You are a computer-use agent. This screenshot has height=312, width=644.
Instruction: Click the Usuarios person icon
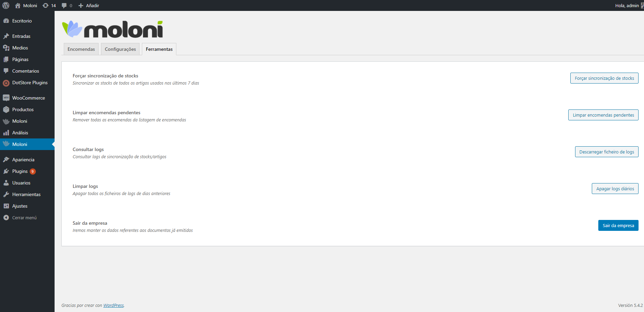pos(6,183)
